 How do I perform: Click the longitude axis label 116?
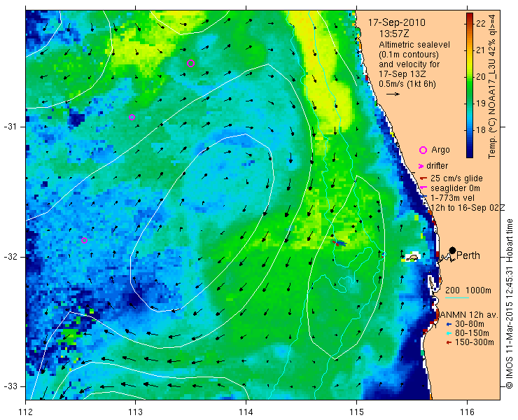(467, 412)
